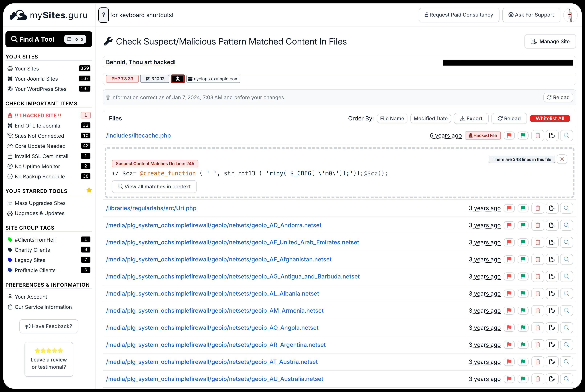This screenshot has height=392, width=585.
Task: Open the /includes/litecache.php file link
Action: tap(138, 136)
